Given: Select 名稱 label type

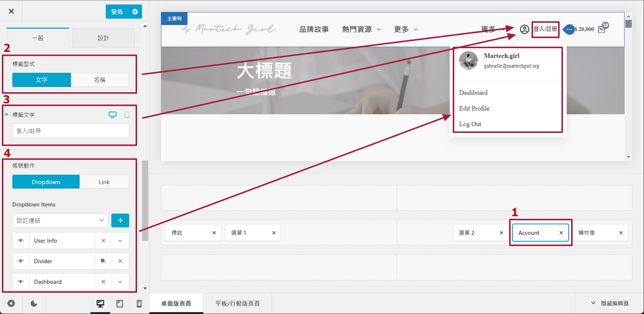Looking at the screenshot, I should [100, 80].
